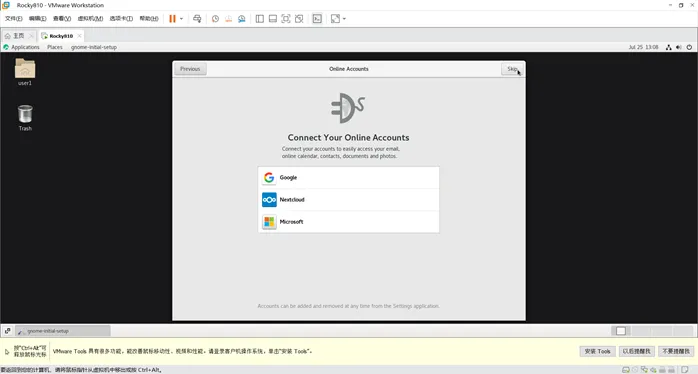Select the Microsoft account option
This screenshot has height=374, width=698.
coord(349,222)
